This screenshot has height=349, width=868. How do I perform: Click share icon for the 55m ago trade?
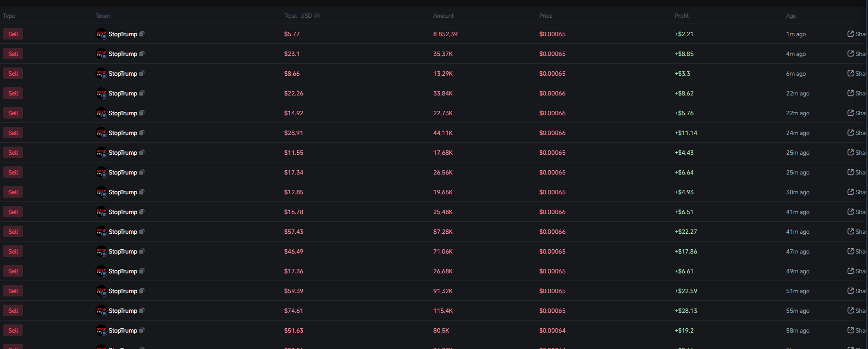coord(851,310)
